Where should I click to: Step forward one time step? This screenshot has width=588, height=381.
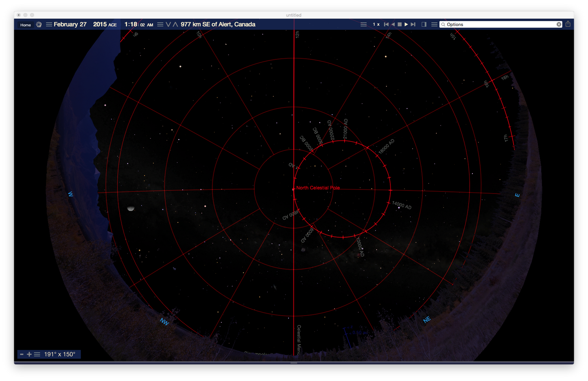(x=413, y=24)
